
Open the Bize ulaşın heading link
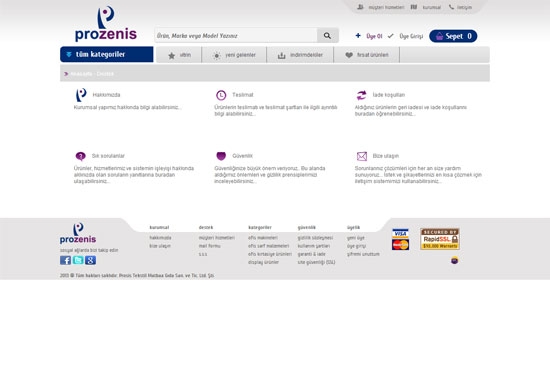click(386, 156)
